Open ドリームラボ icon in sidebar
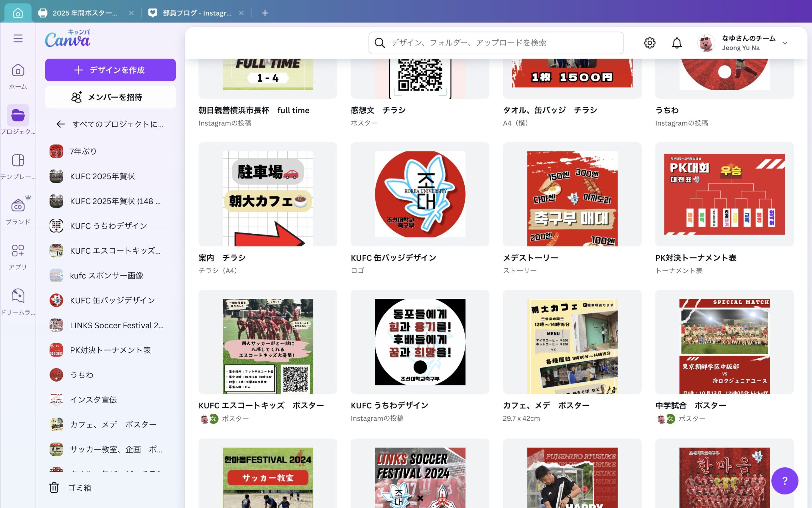 [18, 296]
